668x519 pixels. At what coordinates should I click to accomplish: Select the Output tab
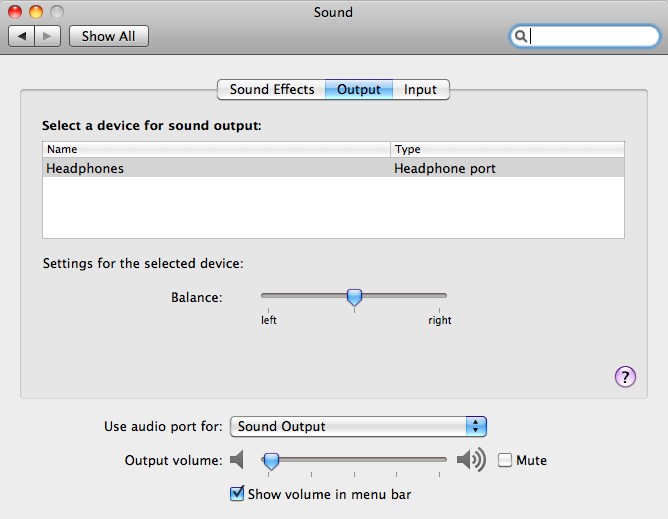click(x=358, y=90)
